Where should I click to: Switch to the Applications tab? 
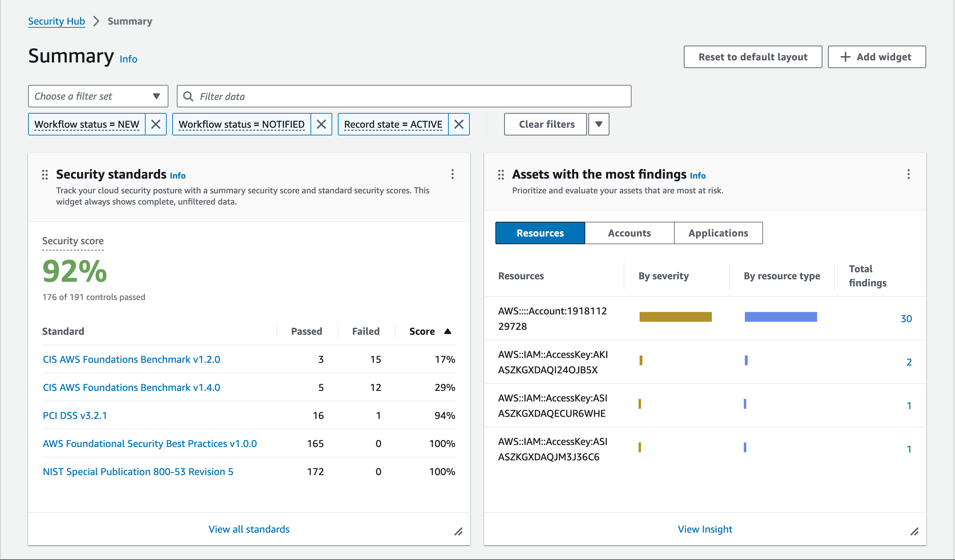(x=719, y=233)
